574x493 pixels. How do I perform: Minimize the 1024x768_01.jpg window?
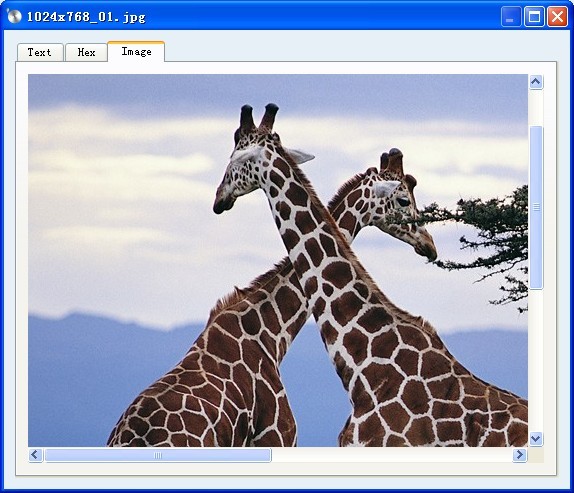click(x=511, y=16)
